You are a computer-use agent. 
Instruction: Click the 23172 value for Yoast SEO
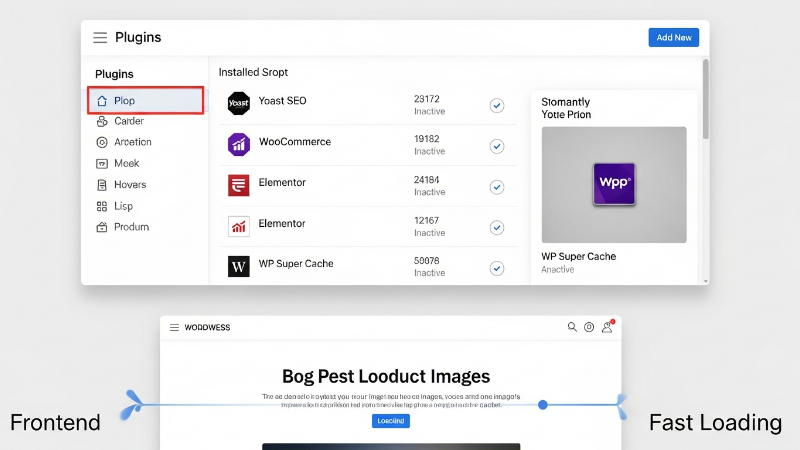click(x=427, y=98)
